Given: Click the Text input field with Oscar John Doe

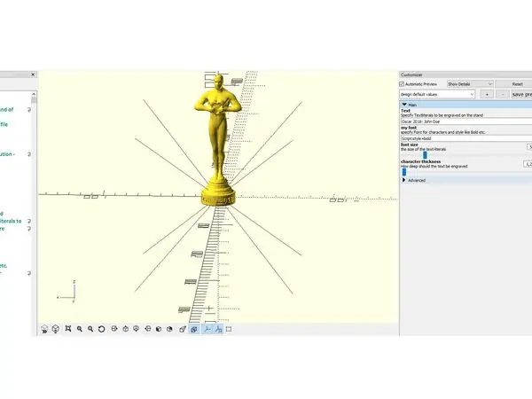Looking at the screenshot, I should (x=466, y=121).
